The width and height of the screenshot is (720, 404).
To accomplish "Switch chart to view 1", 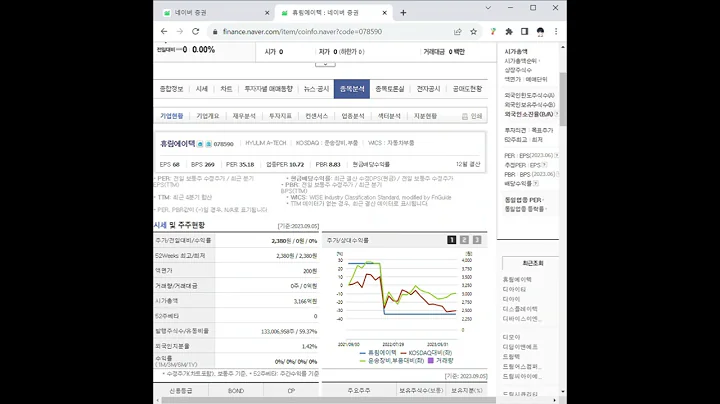I will [x=452, y=240].
